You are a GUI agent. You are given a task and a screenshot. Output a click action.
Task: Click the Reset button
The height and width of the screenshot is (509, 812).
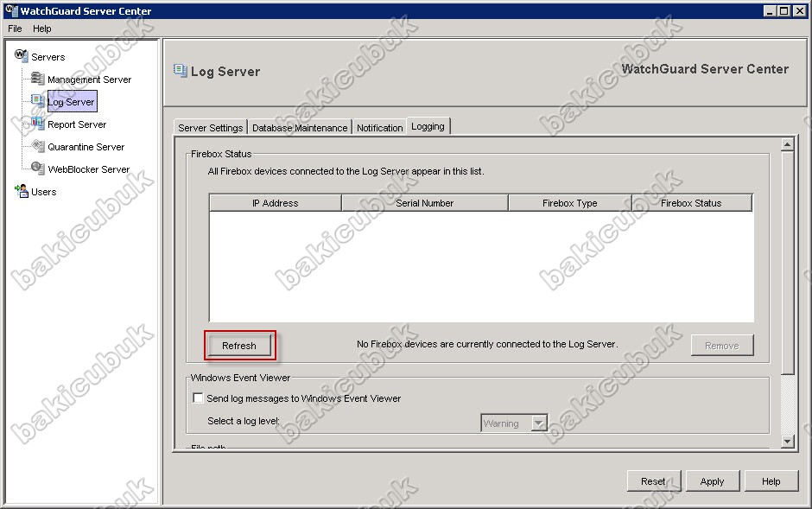click(x=653, y=481)
